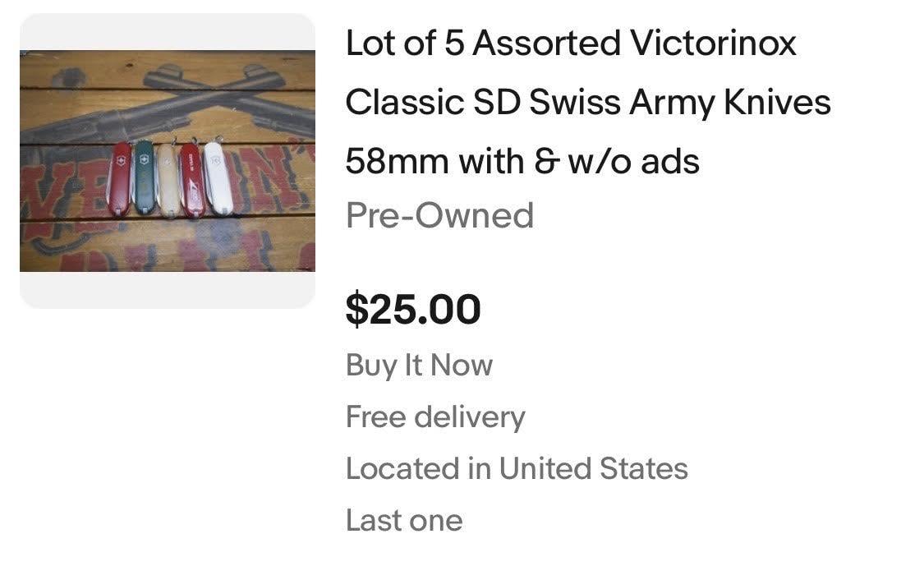
Task: Click the "58mm with & w/o ads" line
Action: (522, 161)
